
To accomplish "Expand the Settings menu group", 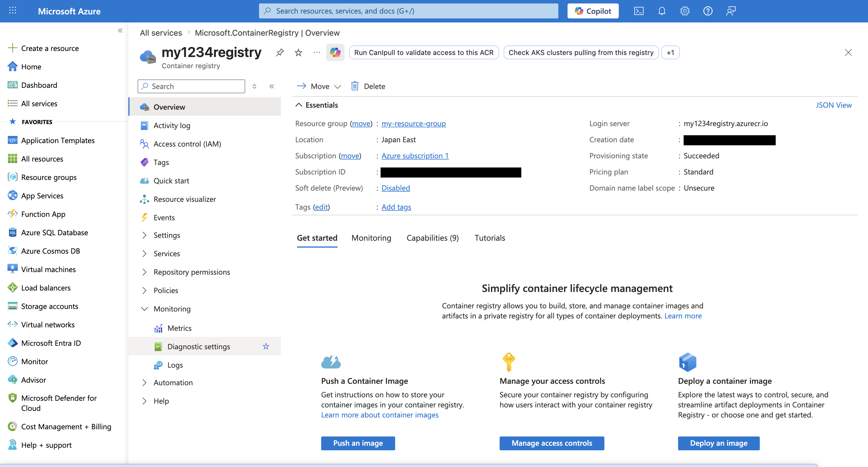I will click(144, 235).
